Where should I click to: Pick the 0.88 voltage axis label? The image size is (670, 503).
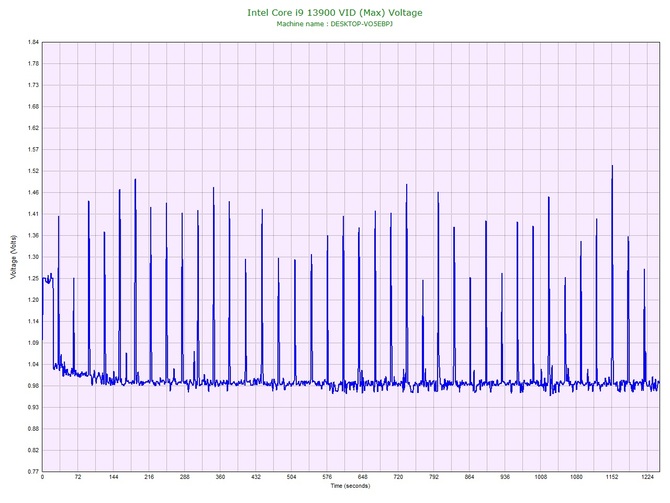33,429
